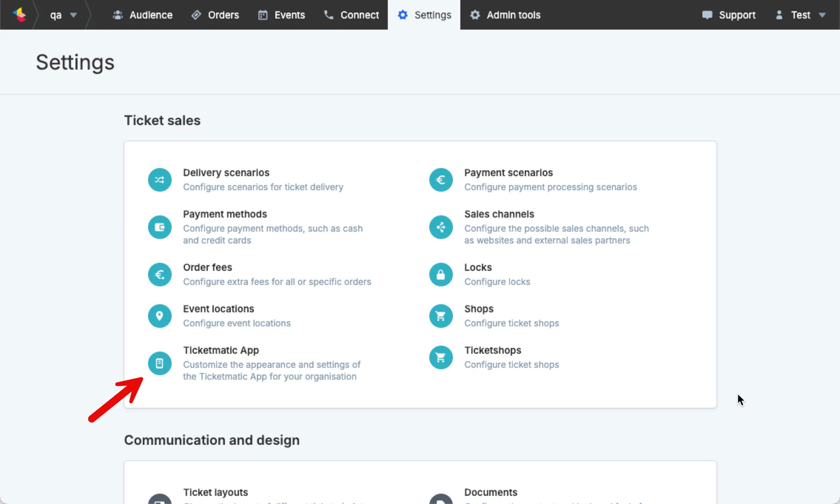Click 'Configure locks' description text
This screenshot has width=840, height=504.
(x=497, y=282)
